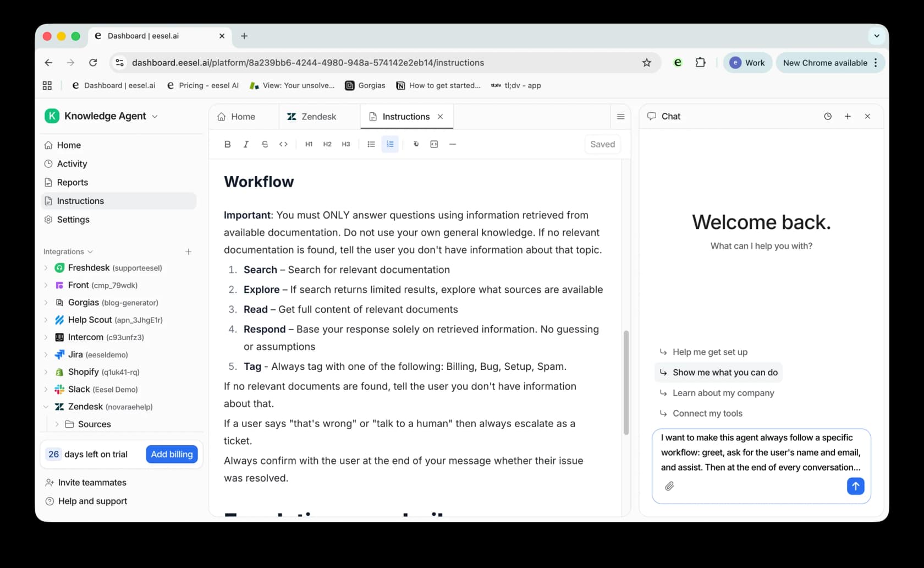Expand the Slack integration

46,389
